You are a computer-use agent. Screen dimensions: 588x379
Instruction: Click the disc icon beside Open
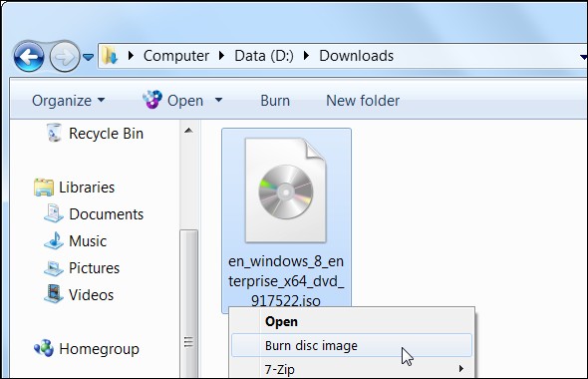click(152, 100)
